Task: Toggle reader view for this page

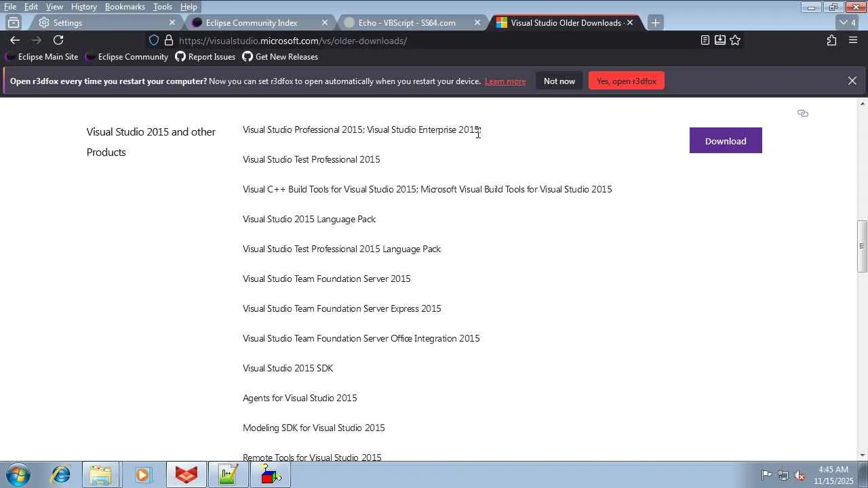Action: (705, 41)
